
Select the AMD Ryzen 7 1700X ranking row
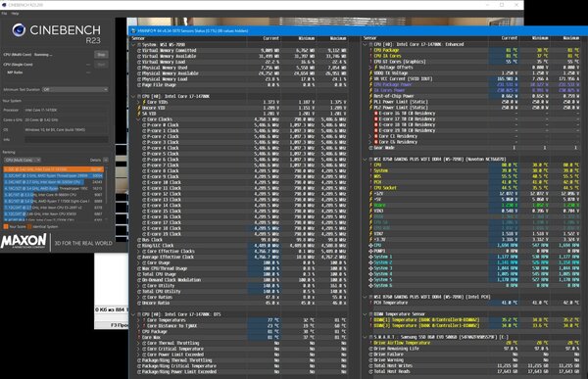(53, 201)
